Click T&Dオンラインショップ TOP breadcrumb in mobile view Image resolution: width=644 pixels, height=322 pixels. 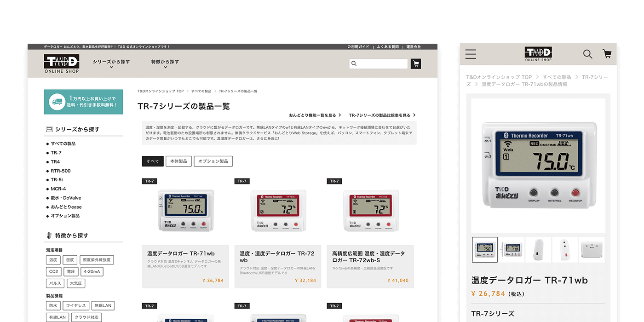point(499,77)
